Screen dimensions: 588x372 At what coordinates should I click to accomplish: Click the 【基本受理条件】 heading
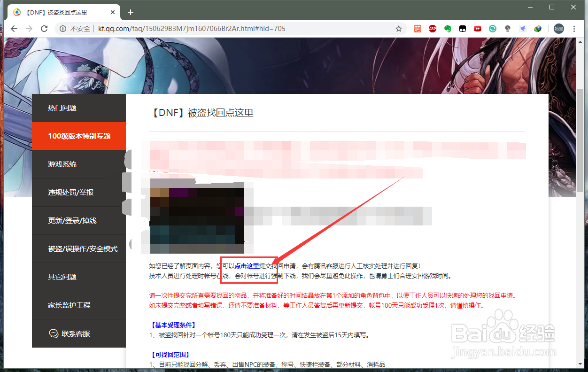(173, 325)
